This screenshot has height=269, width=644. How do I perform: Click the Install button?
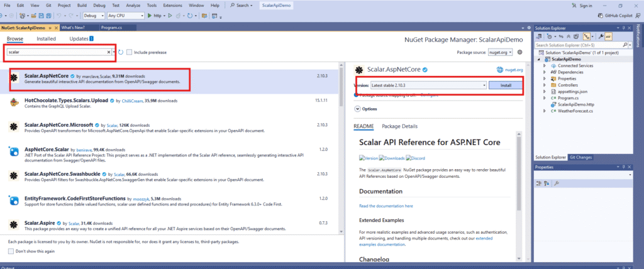pyautogui.click(x=506, y=85)
